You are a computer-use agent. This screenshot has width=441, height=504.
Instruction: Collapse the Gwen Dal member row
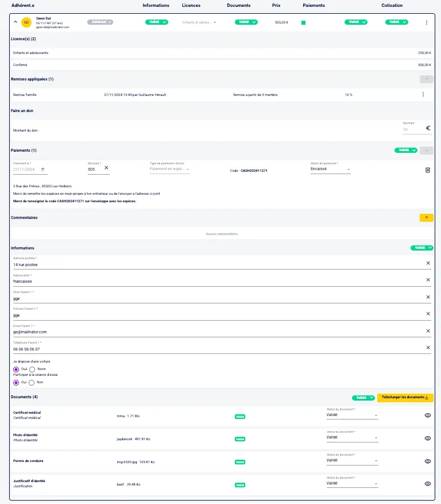click(15, 22)
